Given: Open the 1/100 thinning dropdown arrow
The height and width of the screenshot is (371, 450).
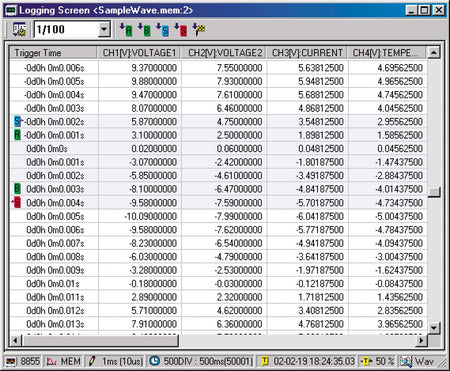Looking at the screenshot, I should pyautogui.click(x=104, y=30).
